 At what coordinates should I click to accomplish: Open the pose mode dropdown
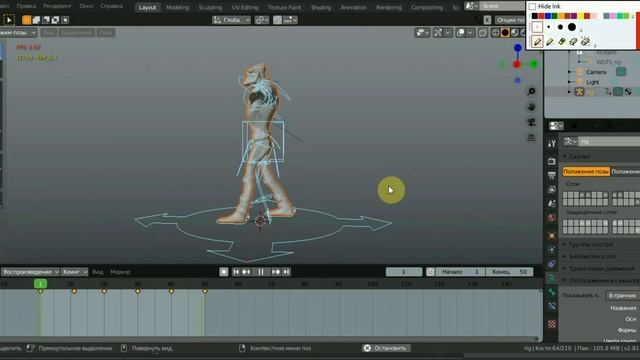17,33
